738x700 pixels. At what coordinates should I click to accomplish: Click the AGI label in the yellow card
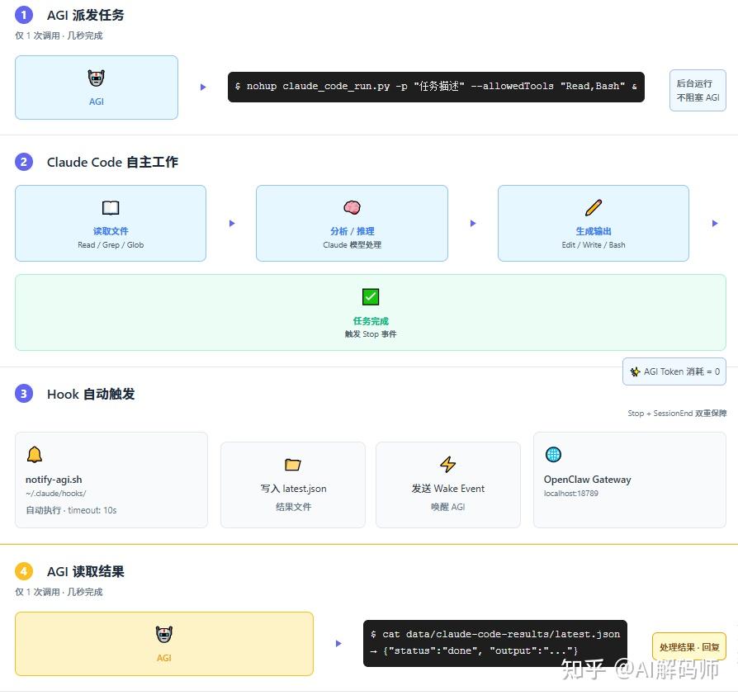pos(163,658)
